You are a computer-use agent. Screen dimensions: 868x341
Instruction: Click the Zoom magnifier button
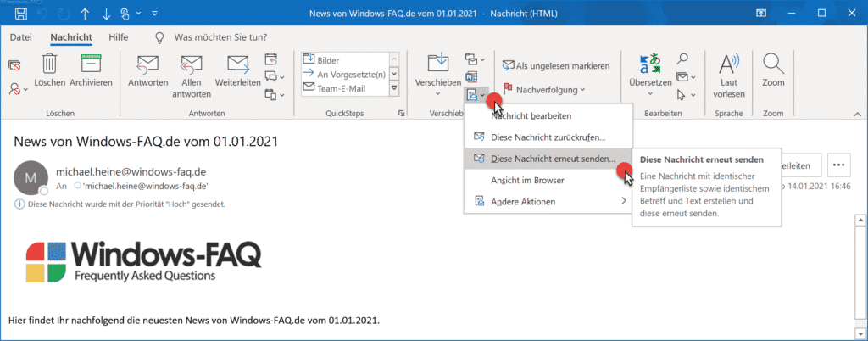(x=773, y=71)
